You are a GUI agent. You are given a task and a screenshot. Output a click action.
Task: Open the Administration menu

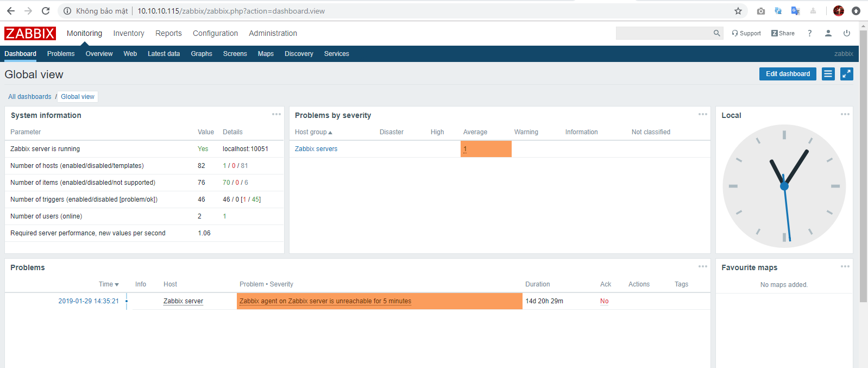click(273, 33)
